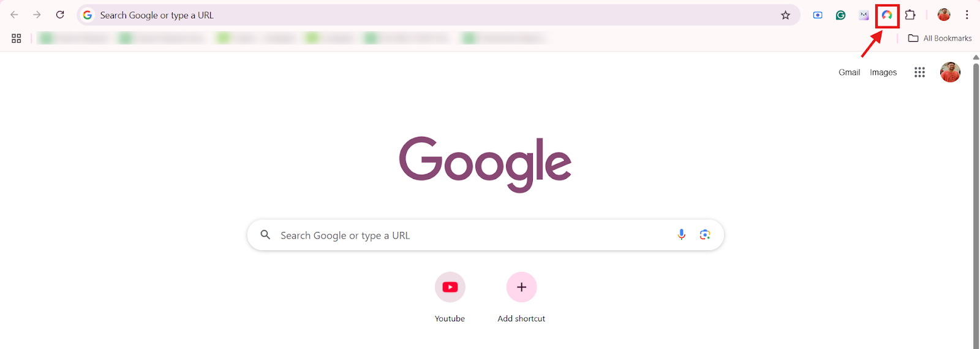Image resolution: width=980 pixels, height=349 pixels.
Task: Open the Google apps grid launcher
Action: (919, 72)
